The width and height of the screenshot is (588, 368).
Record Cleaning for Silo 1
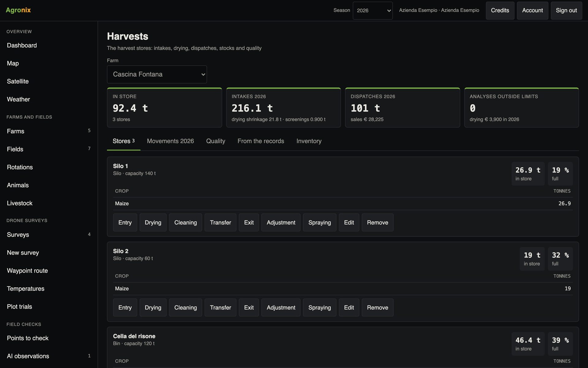186,222
